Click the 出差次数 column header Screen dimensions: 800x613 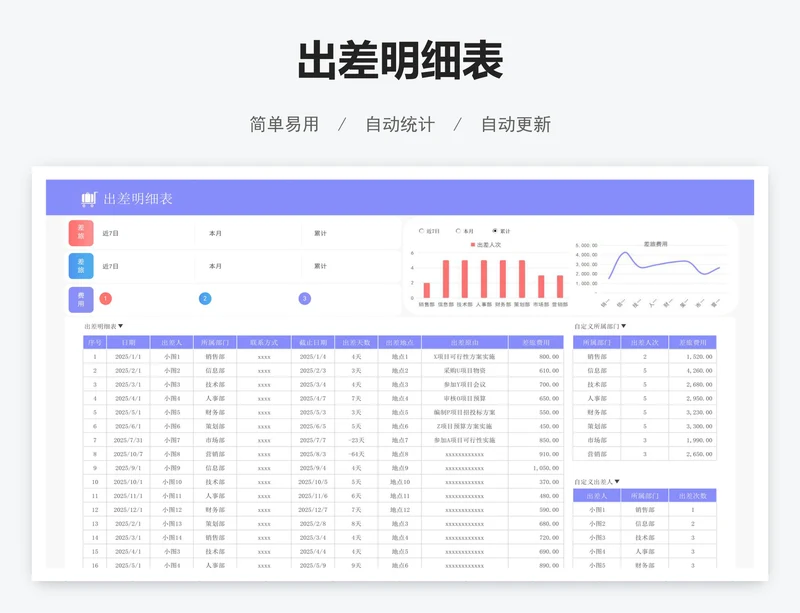click(x=693, y=496)
